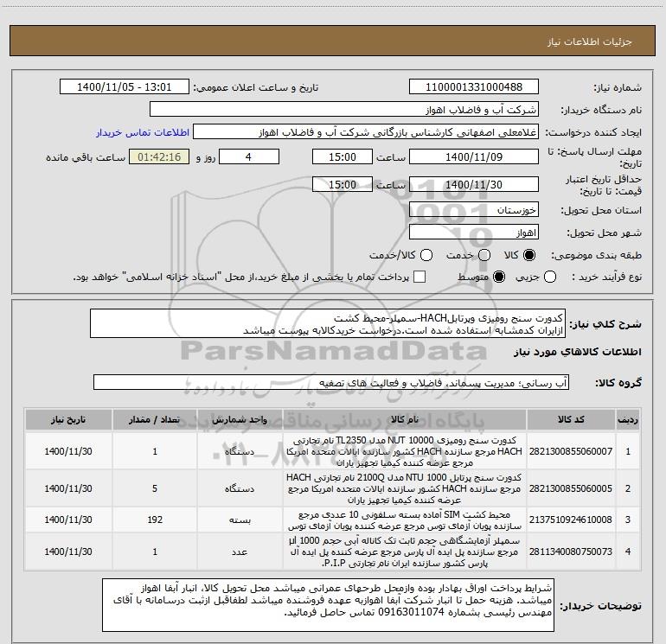Click the TL2350 turbidity meter item name
Image resolution: width=666 pixels, height=644 pixels.
[x=405, y=451]
